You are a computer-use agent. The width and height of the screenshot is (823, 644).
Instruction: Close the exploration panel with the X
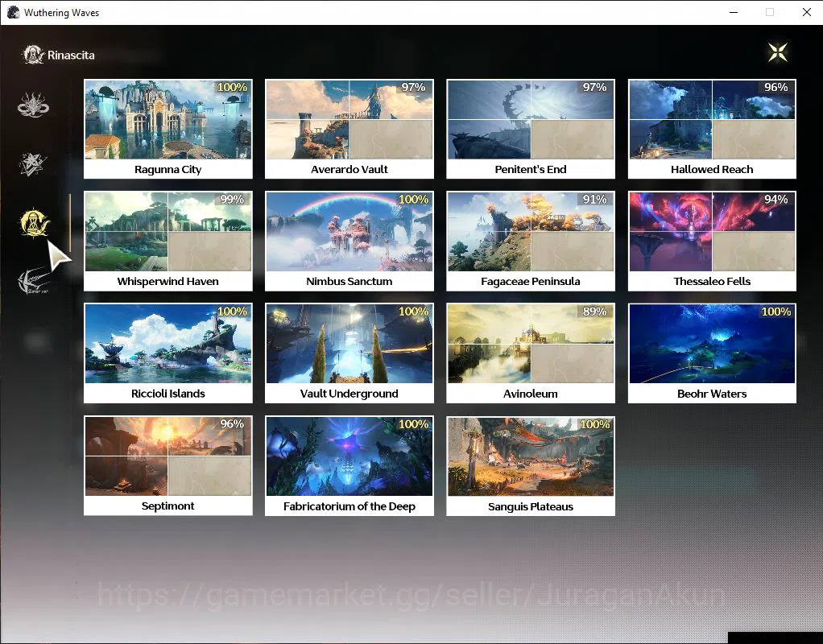pyautogui.click(x=777, y=52)
